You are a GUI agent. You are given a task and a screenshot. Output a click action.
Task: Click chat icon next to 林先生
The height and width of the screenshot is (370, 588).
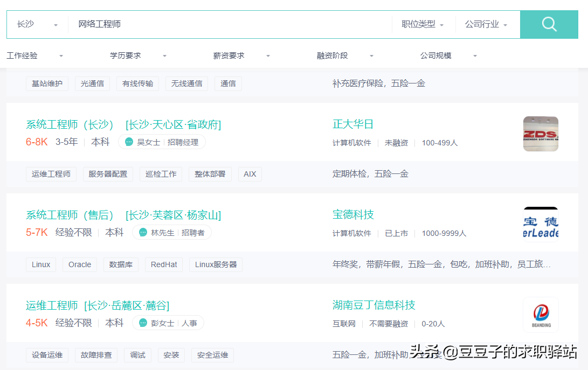tap(143, 233)
